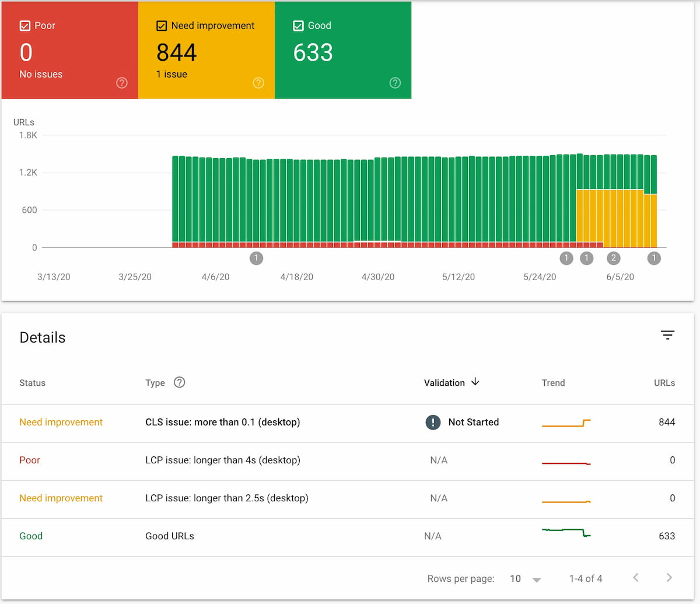
Task: Toggle the Good checkbox on green card
Action: pos(297,25)
